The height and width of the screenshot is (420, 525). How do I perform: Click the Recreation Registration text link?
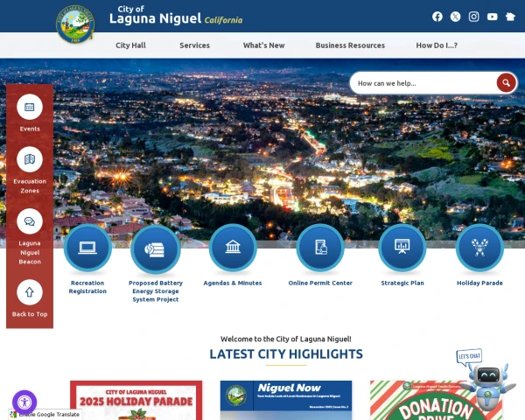point(87,287)
